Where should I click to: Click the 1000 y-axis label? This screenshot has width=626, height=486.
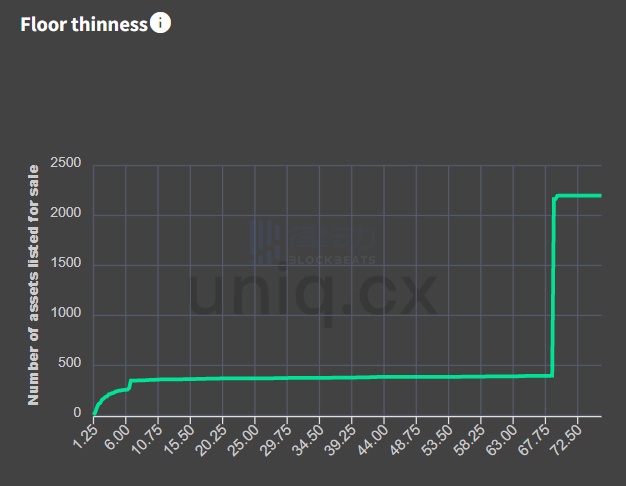click(x=65, y=314)
